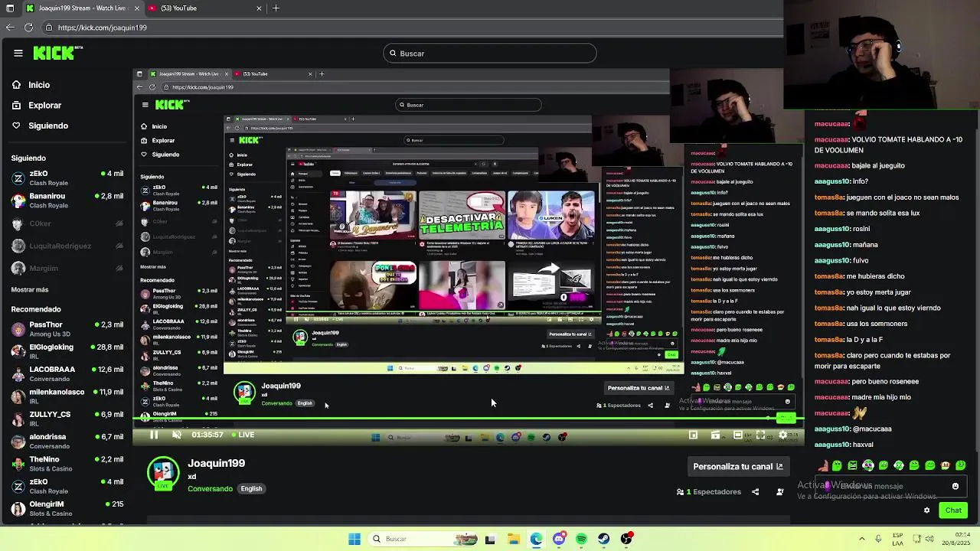Image resolution: width=980 pixels, height=551 pixels.
Task: Enter fullscreen in the player
Action: click(760, 435)
